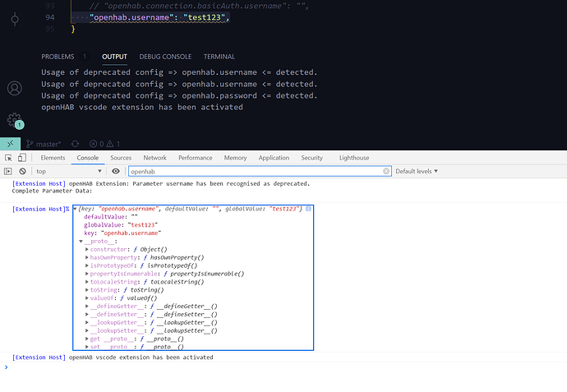567x392 pixels.
Task: Open the Accounts icon in activity bar
Action: point(14,88)
